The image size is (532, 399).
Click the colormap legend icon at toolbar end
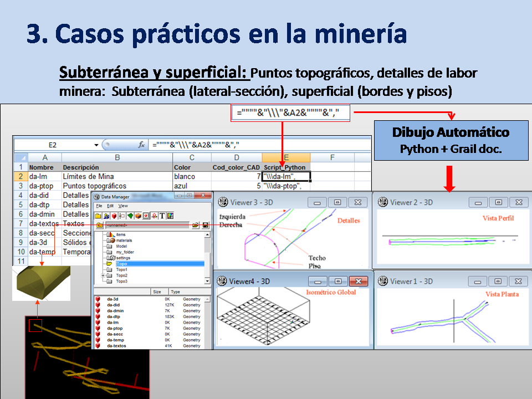point(171,215)
